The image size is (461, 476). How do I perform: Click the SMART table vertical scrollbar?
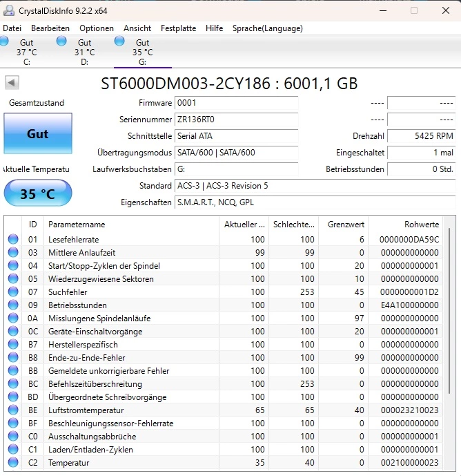449,311
